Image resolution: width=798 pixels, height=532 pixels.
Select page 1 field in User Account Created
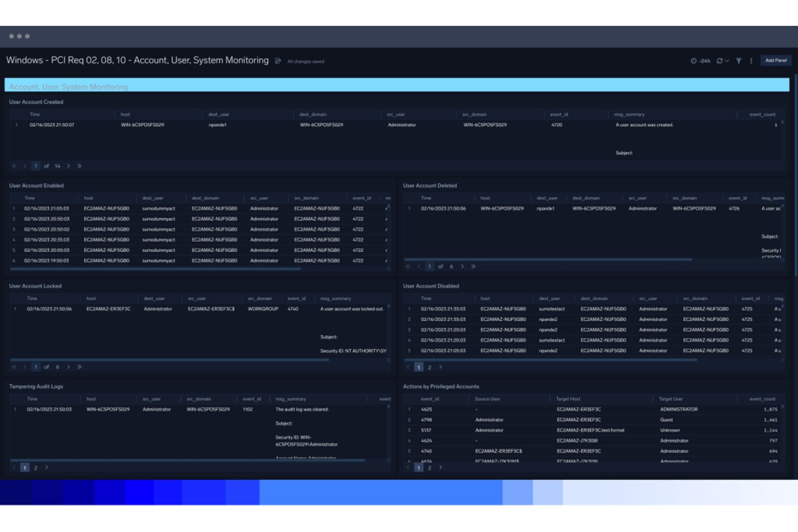click(36, 166)
